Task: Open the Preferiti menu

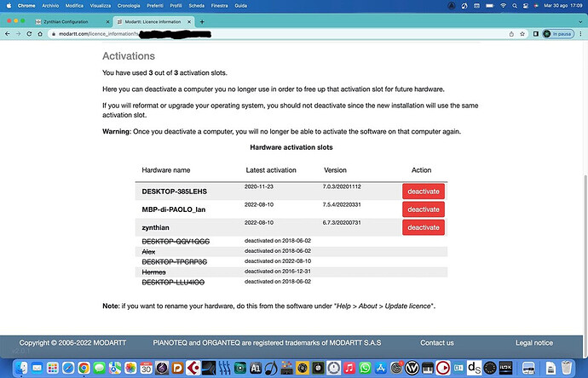Action: (155, 6)
